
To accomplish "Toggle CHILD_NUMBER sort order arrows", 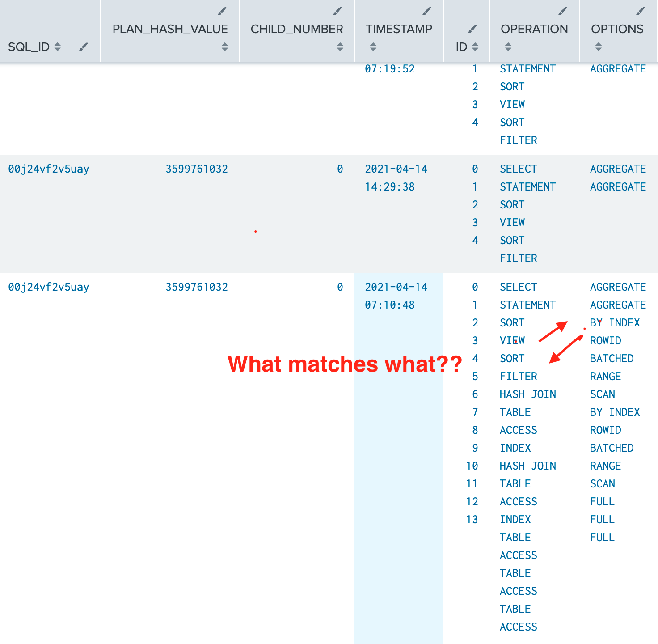I will point(340,47).
